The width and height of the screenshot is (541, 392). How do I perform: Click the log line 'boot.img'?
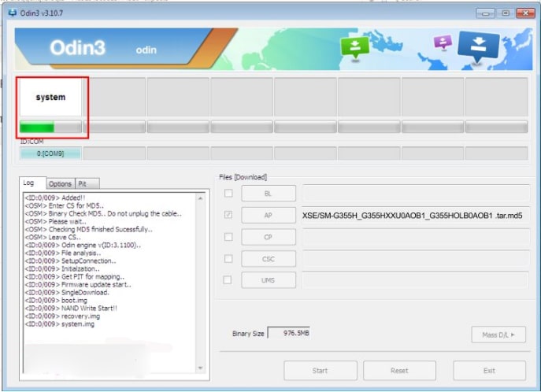(x=56, y=300)
